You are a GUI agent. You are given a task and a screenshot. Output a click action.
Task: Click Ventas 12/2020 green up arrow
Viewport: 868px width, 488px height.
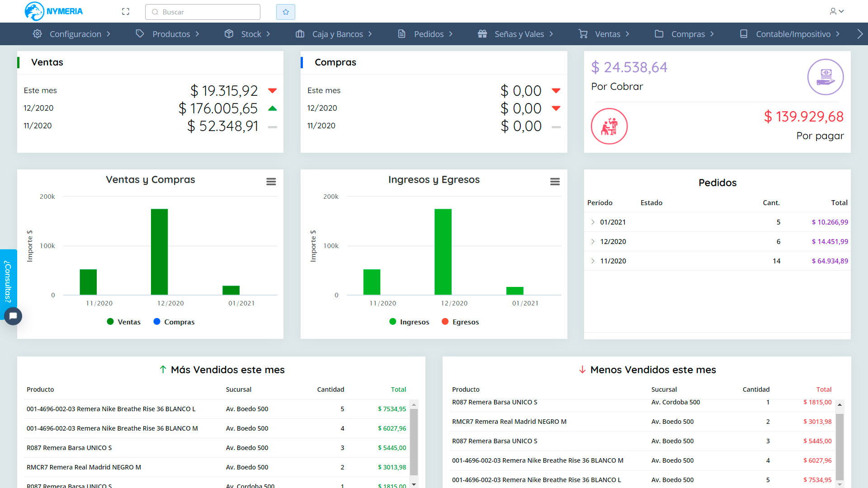(x=272, y=108)
